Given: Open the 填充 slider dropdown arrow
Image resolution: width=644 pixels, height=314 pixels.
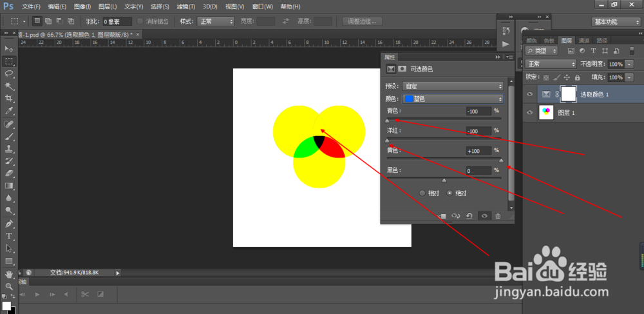Looking at the screenshot, I should point(630,77).
